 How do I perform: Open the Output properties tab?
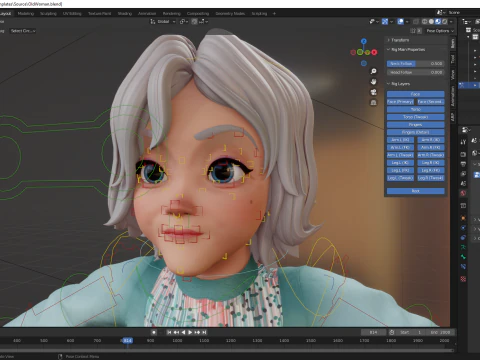[x=463, y=164]
